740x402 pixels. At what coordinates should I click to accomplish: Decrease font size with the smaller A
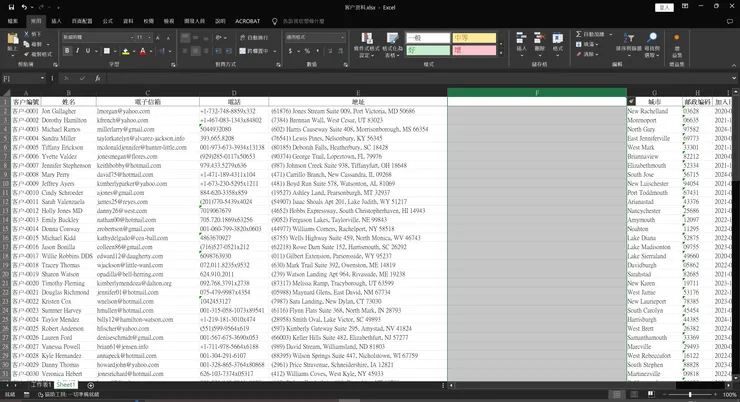point(168,37)
